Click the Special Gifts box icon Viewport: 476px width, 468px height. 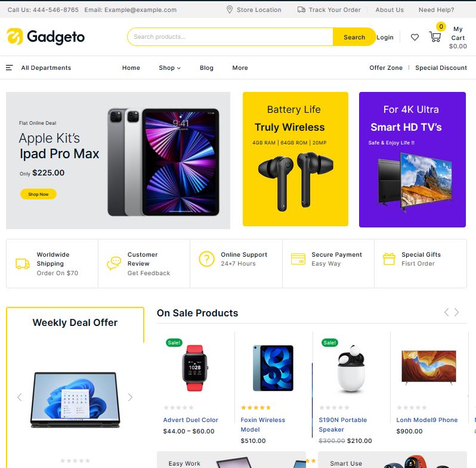click(x=389, y=259)
